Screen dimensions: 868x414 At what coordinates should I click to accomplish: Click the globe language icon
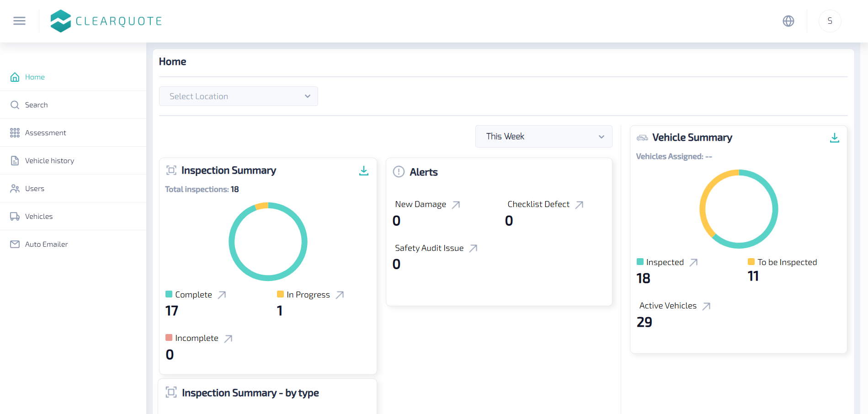(788, 21)
